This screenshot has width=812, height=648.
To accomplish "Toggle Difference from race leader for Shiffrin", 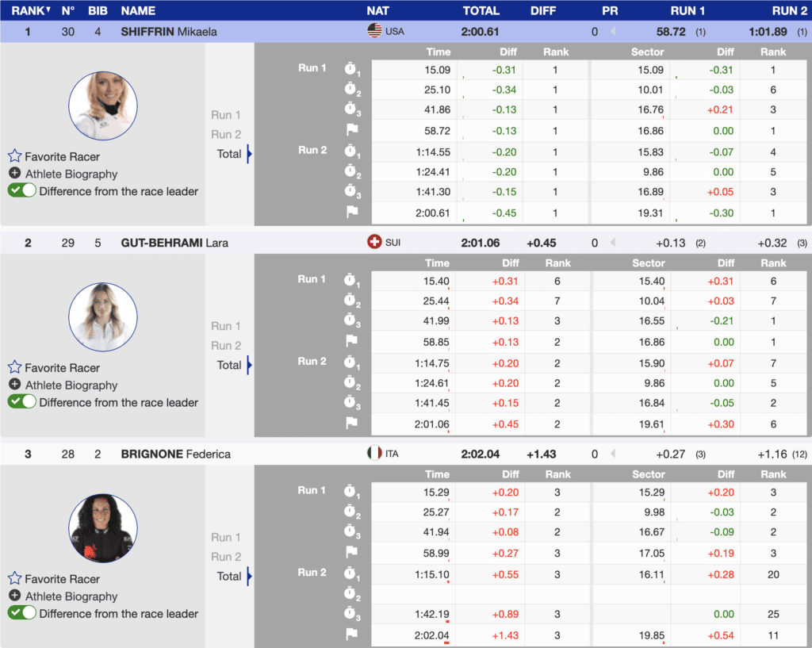I will click(x=22, y=191).
